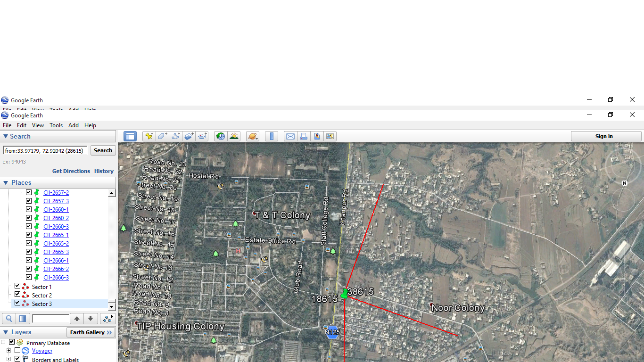Click the Record a Tour camera icon
This screenshot has height=362, width=644.
click(x=202, y=136)
